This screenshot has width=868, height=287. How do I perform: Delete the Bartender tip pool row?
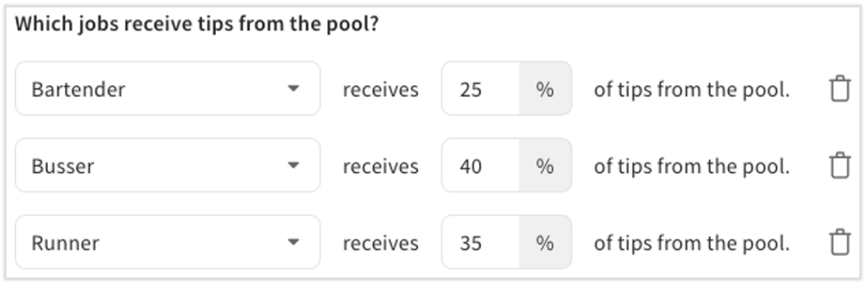(840, 89)
